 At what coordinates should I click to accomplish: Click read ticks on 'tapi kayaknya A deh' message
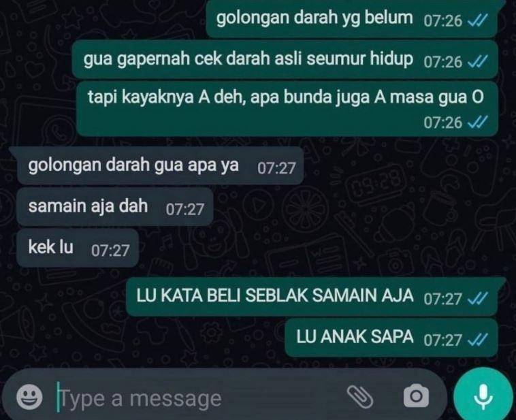click(477, 123)
